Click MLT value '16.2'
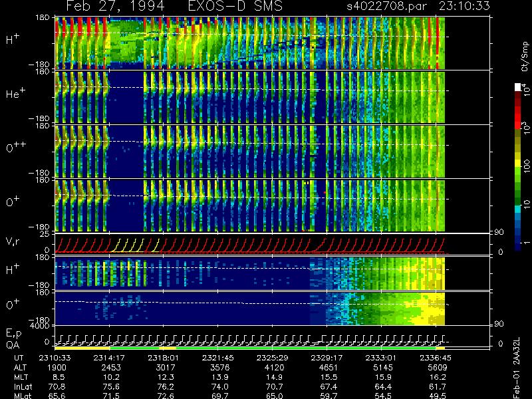 point(438,377)
